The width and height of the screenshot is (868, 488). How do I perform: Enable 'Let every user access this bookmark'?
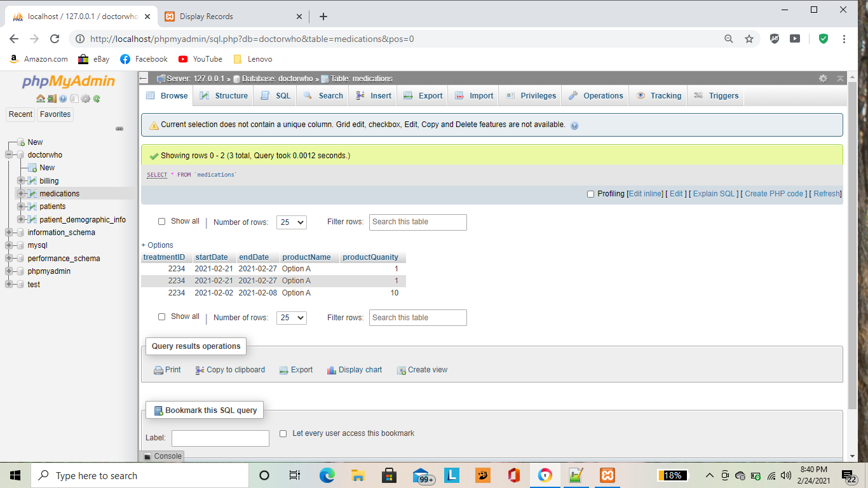(283, 433)
